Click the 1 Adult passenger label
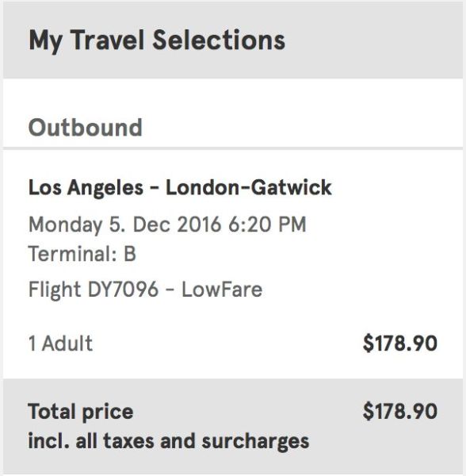 point(60,344)
